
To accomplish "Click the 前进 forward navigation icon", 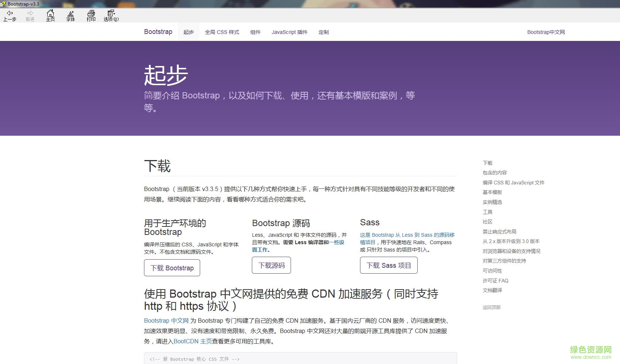I will [x=30, y=15].
